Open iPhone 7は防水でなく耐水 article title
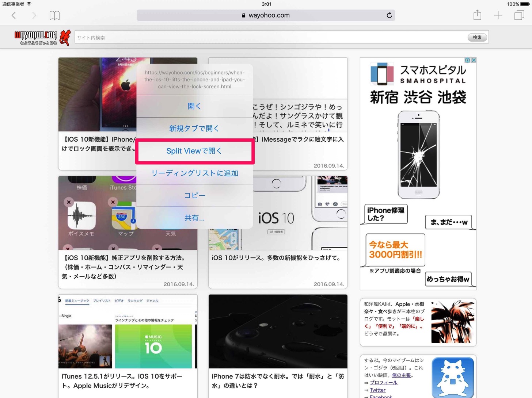The image size is (532, 398). [278, 381]
